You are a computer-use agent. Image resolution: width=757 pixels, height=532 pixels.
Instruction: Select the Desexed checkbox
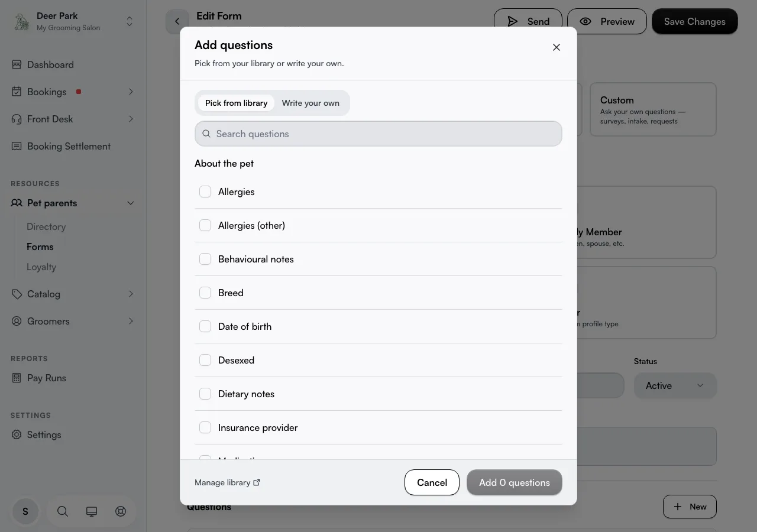205,360
